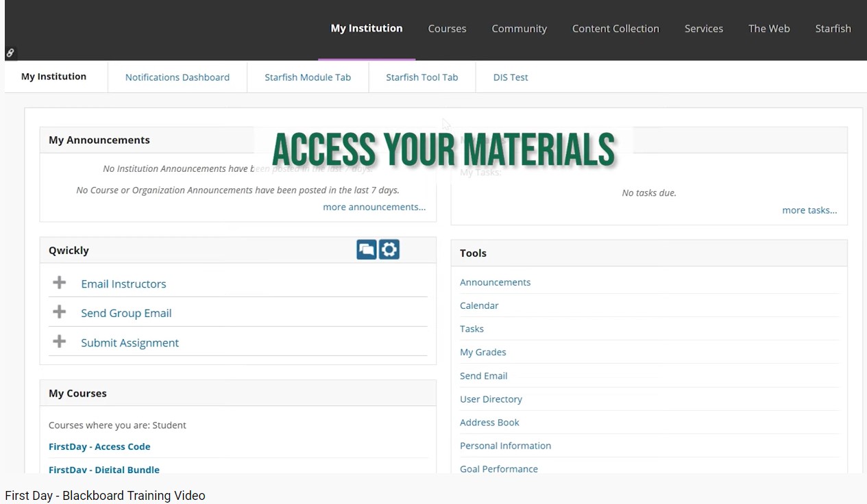Switch to the DIS Test tab
867x504 pixels.
click(x=511, y=77)
